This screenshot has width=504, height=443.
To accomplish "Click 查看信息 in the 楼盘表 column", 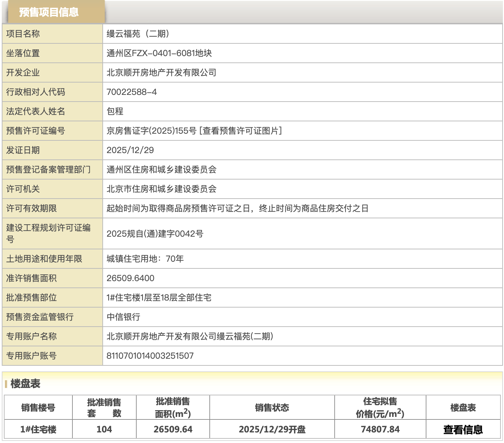I will coord(463,430).
